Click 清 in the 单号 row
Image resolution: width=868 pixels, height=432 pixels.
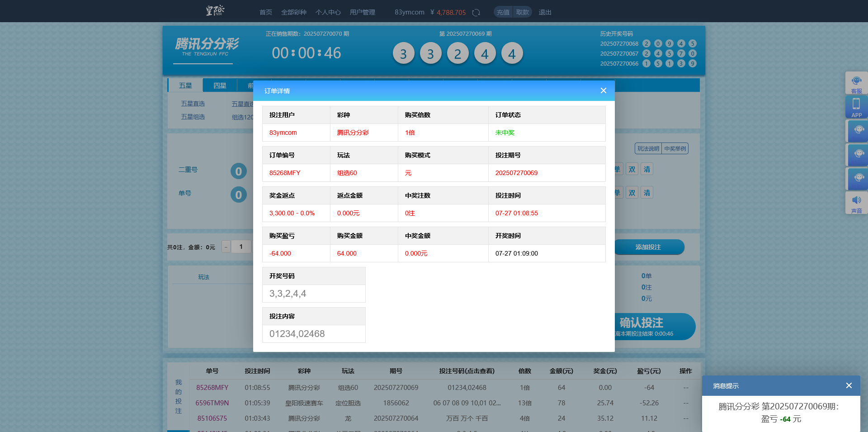pos(647,193)
